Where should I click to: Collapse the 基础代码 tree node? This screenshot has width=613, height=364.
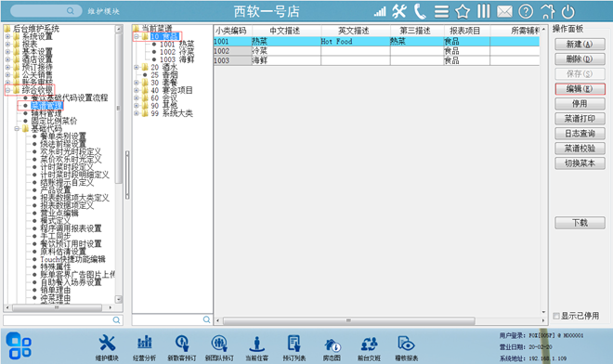tap(17, 128)
